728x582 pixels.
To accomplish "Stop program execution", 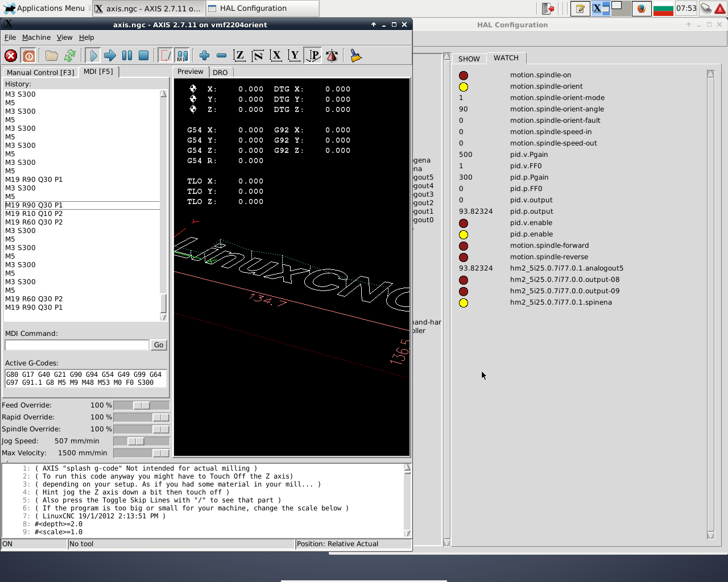I will [144, 56].
